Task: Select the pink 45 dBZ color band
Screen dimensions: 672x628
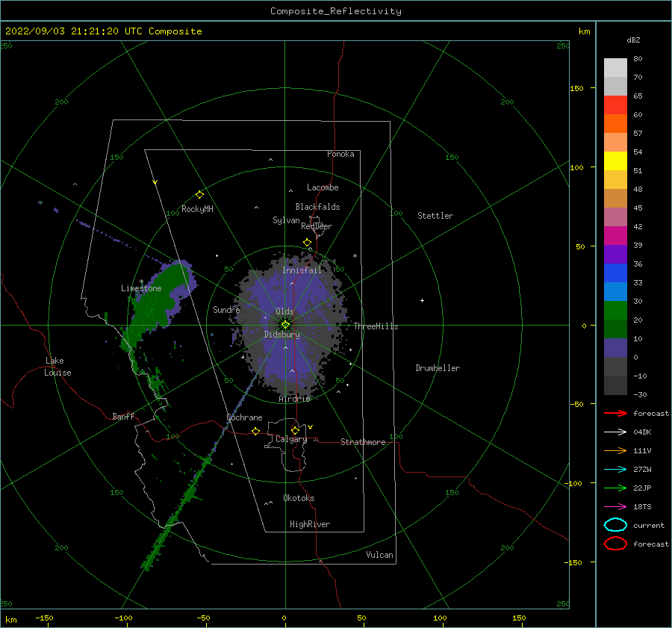Action: pyautogui.click(x=615, y=217)
